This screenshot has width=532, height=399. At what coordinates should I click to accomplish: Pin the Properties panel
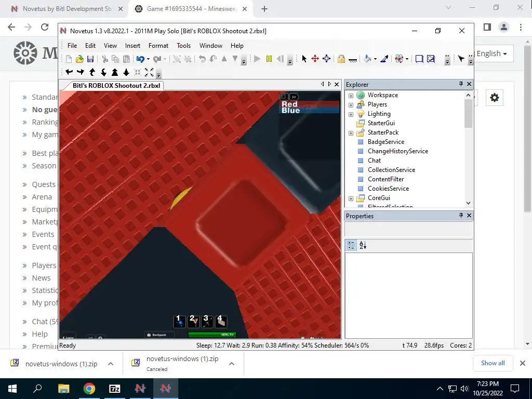tap(461, 215)
